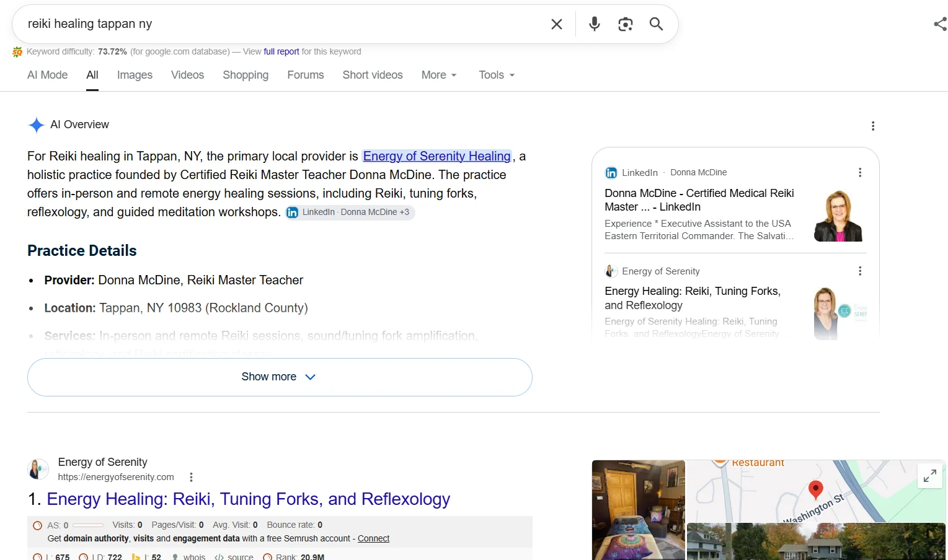Open the Forums tab

point(306,75)
